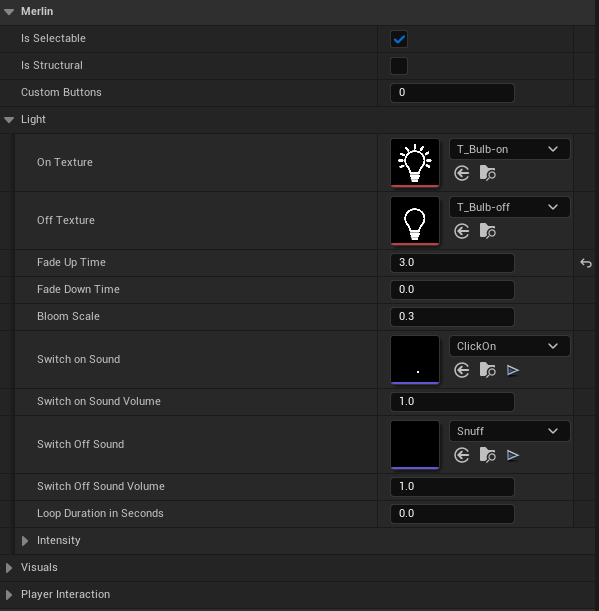Browse to Snuff asset in Content Browser

coord(488,455)
